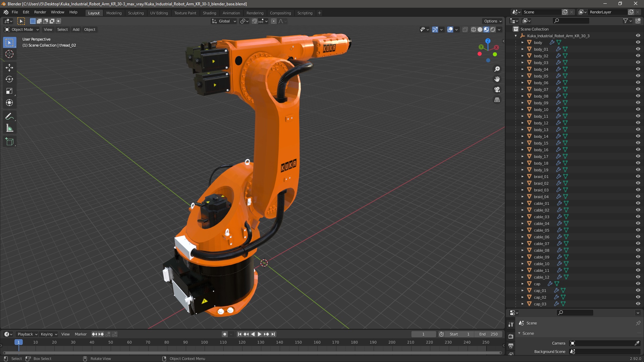The width and height of the screenshot is (644, 362).
Task: Open Render properties tab icon
Action: coord(511,336)
